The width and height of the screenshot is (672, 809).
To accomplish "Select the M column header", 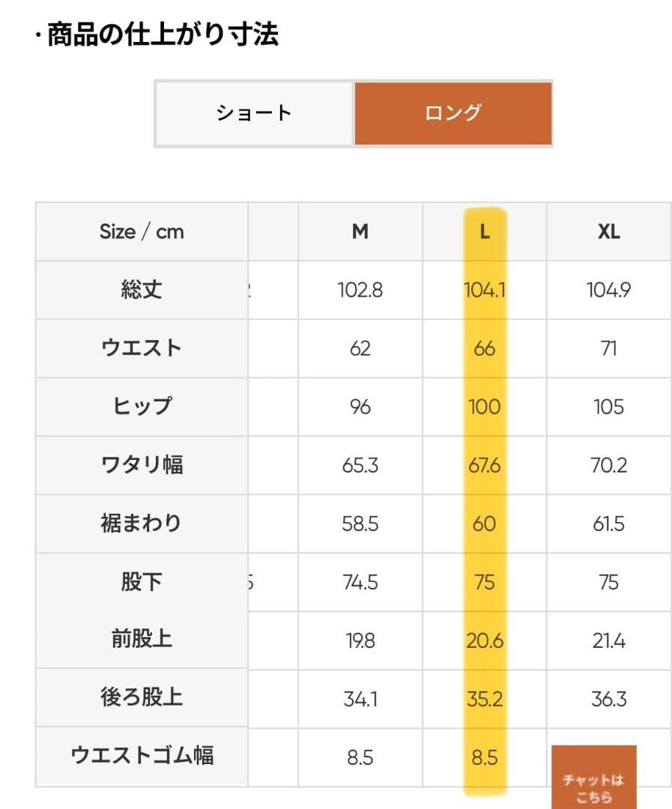I will (x=360, y=231).
